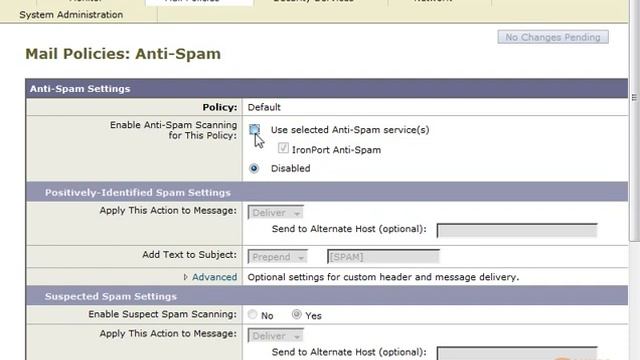Image resolution: width=640 pixels, height=360 pixels.
Task: Click the Suspected Spam Settings header
Action: (x=327, y=296)
